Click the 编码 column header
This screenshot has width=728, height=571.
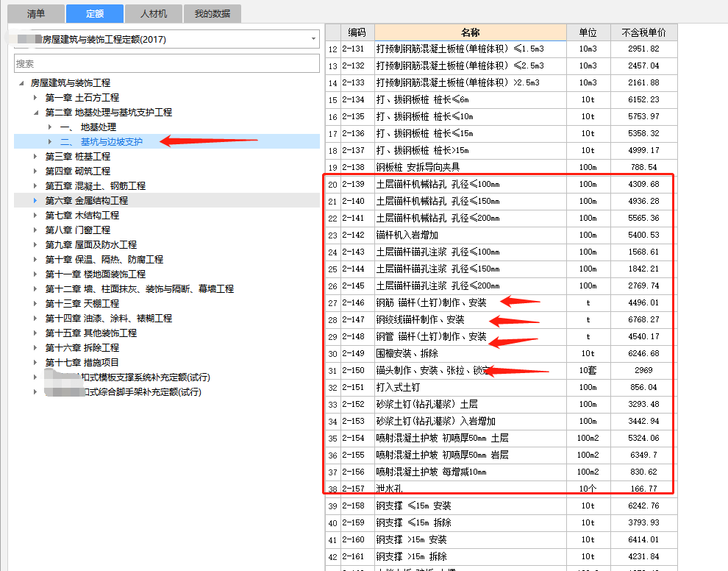tap(357, 32)
